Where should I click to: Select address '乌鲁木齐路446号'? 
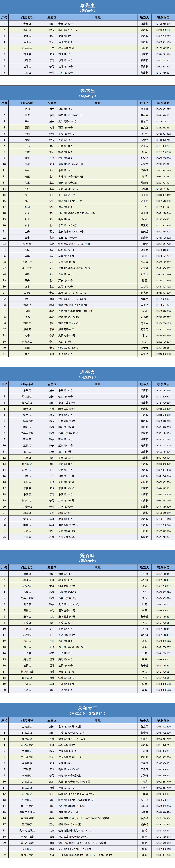tap(68, 433)
